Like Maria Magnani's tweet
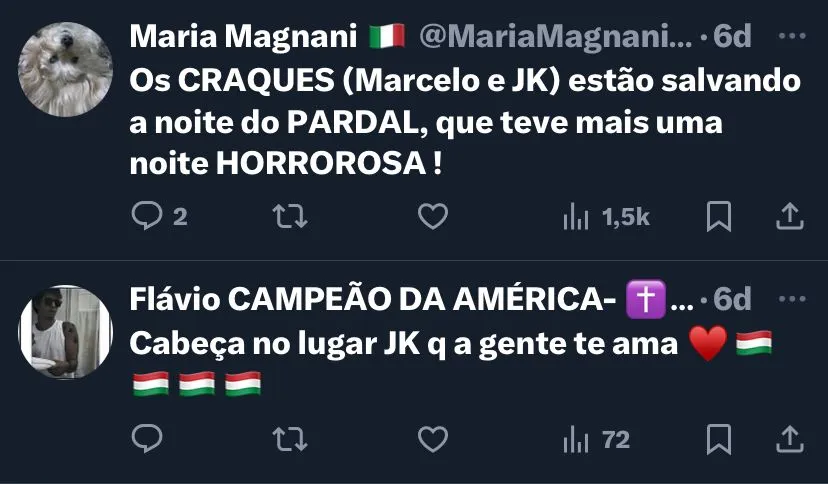Screen dimensions: 828x484 click(x=433, y=216)
